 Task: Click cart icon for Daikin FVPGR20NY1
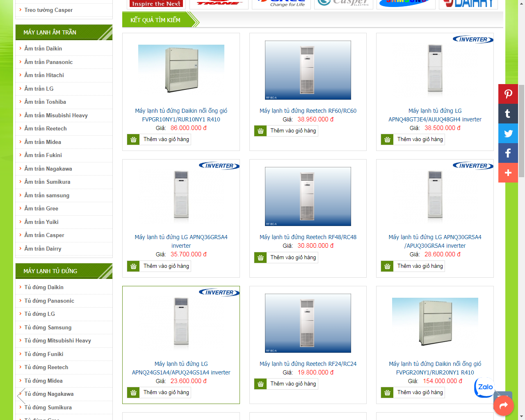pyautogui.click(x=387, y=393)
